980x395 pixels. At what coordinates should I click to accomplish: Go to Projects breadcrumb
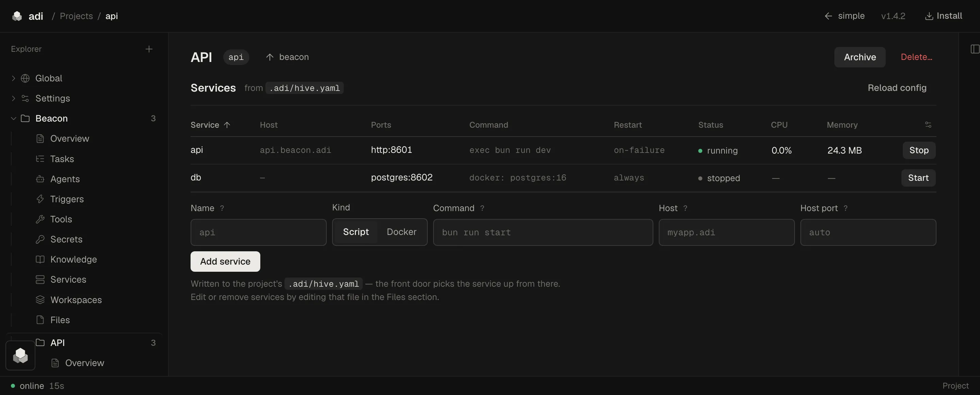[x=77, y=16]
